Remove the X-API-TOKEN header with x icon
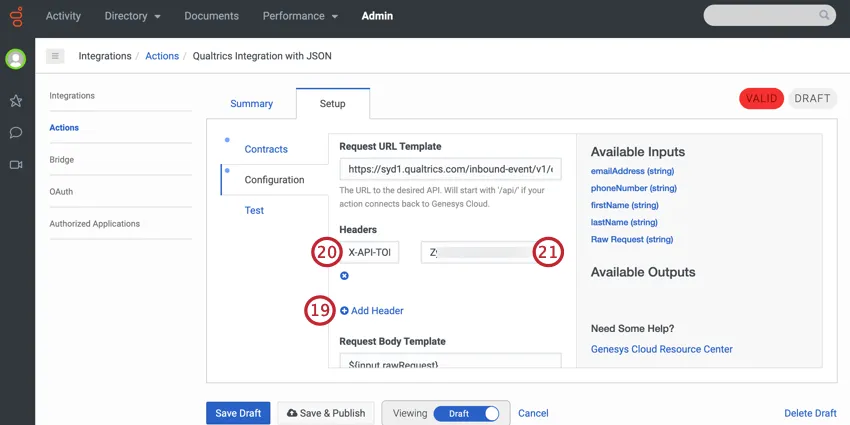Screen dimensions: 850x425 344,276
